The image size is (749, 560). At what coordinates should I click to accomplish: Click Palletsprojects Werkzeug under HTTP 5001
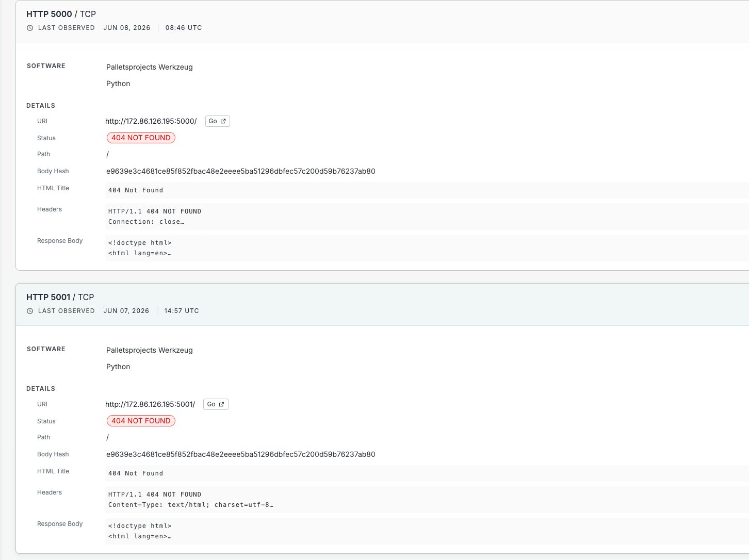150,350
